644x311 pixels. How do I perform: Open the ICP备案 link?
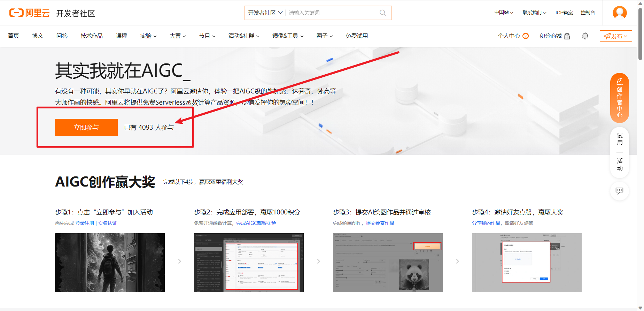[x=564, y=13]
